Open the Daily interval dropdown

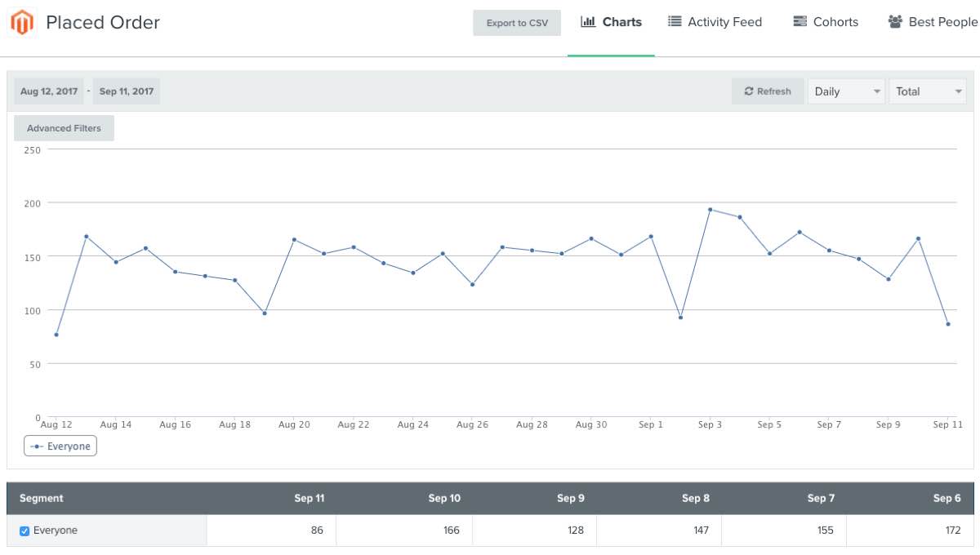pyautogui.click(x=846, y=91)
